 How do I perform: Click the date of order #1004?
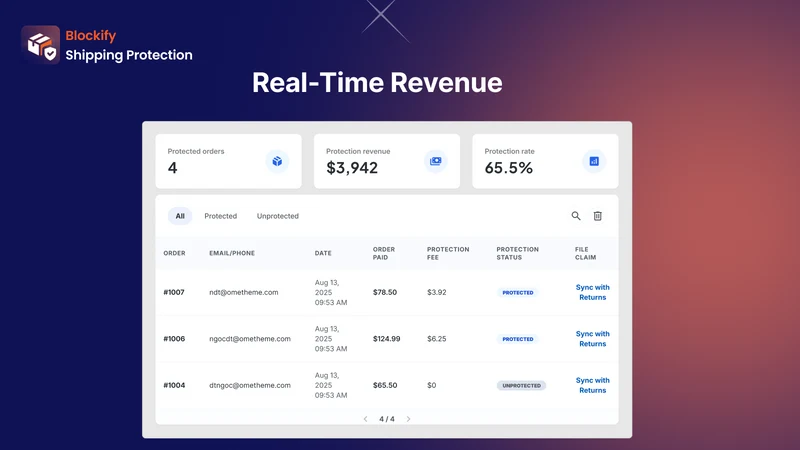pyautogui.click(x=331, y=385)
